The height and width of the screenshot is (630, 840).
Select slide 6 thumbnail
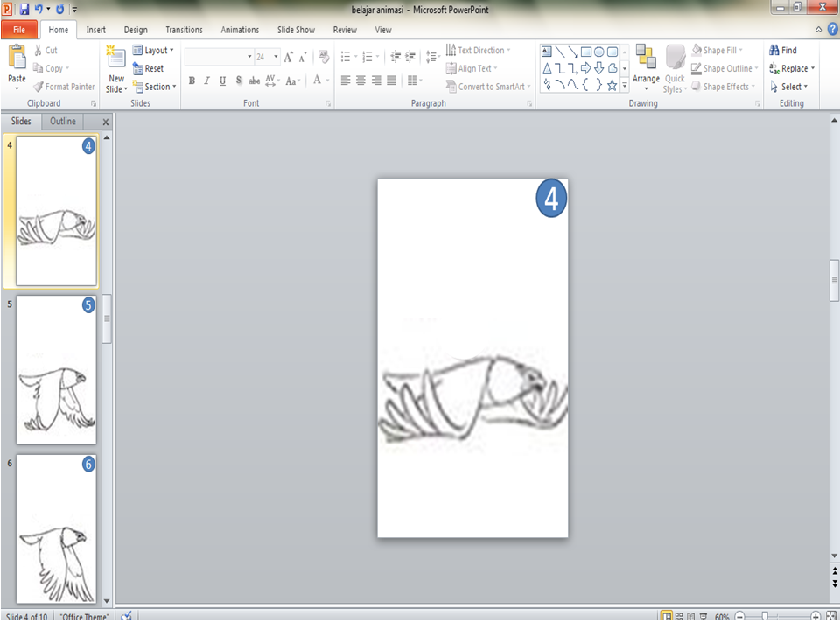pyautogui.click(x=56, y=528)
